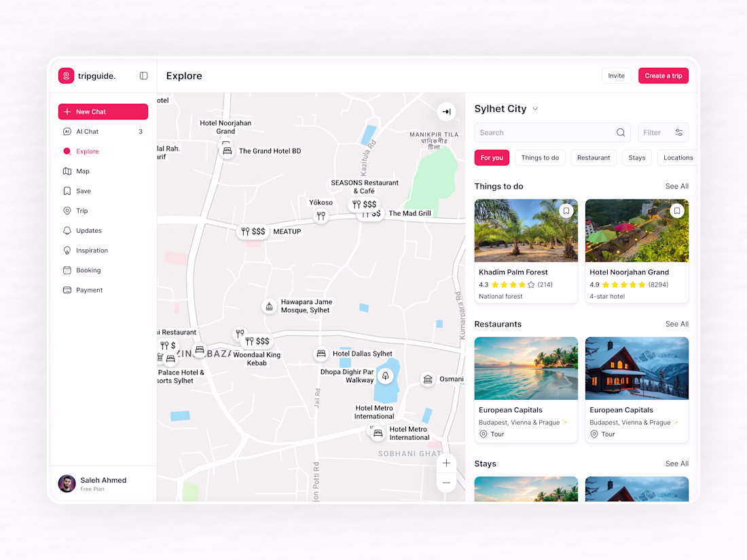Select the For you tab
This screenshot has height=560, width=747.
(x=492, y=157)
